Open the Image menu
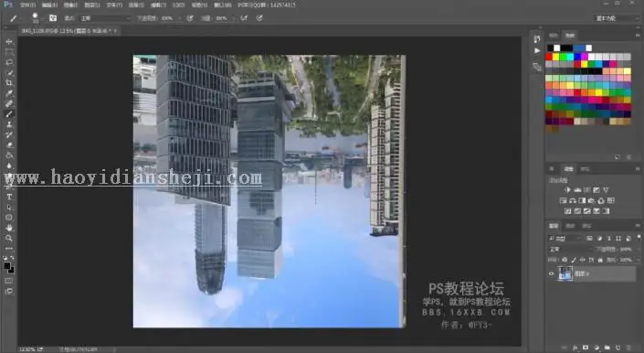The image size is (644, 353). (x=70, y=5)
